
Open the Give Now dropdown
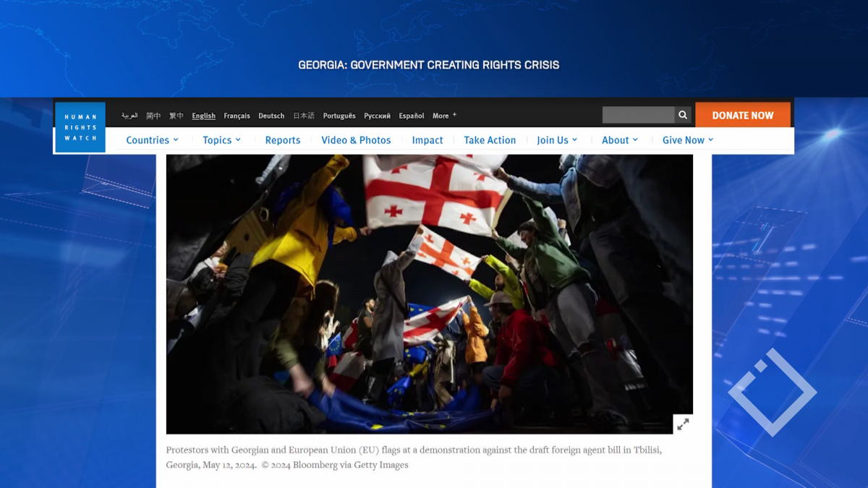tap(688, 140)
